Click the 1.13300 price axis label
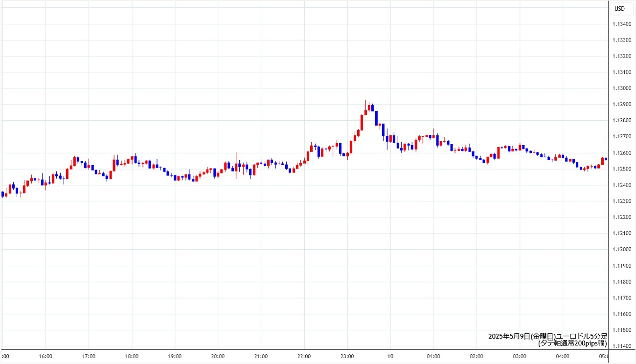The width and height of the screenshot is (636, 364). [621, 41]
